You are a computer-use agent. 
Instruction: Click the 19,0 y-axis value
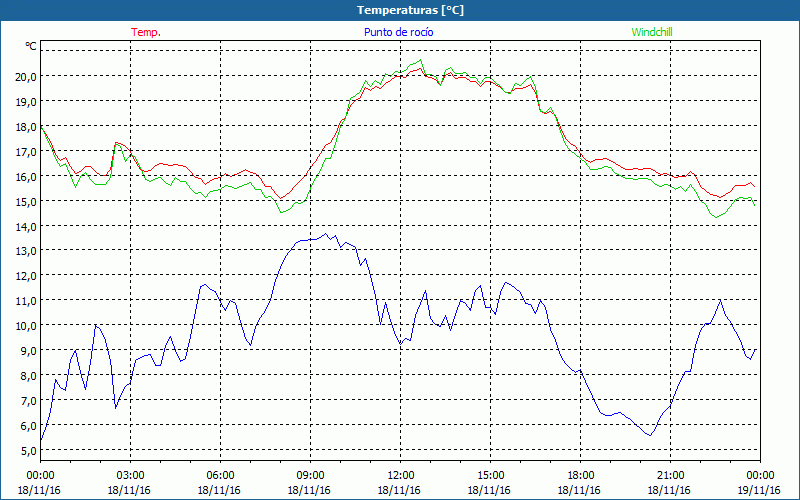point(26,102)
